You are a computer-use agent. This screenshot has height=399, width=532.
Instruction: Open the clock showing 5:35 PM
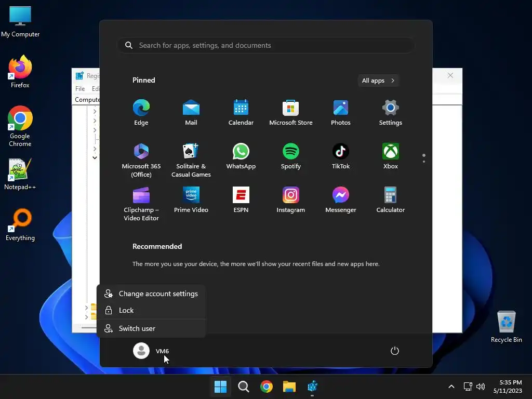(x=508, y=387)
